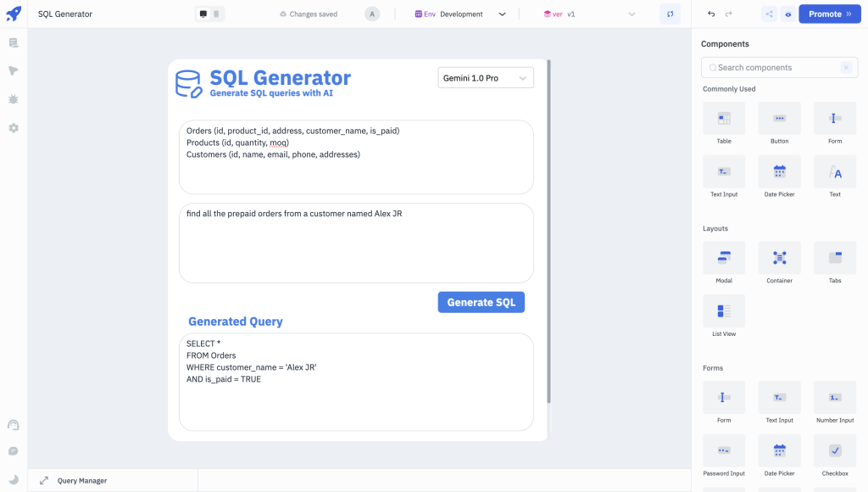
Task: Redo the last change
Action: (727, 14)
